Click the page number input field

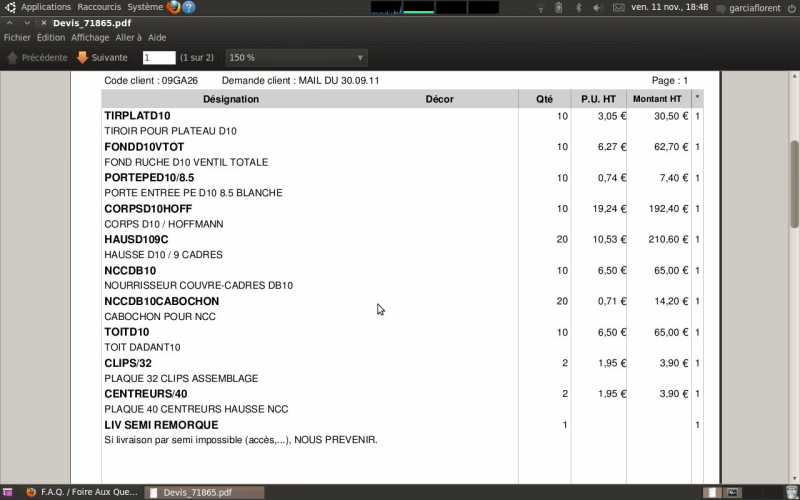pyautogui.click(x=159, y=58)
